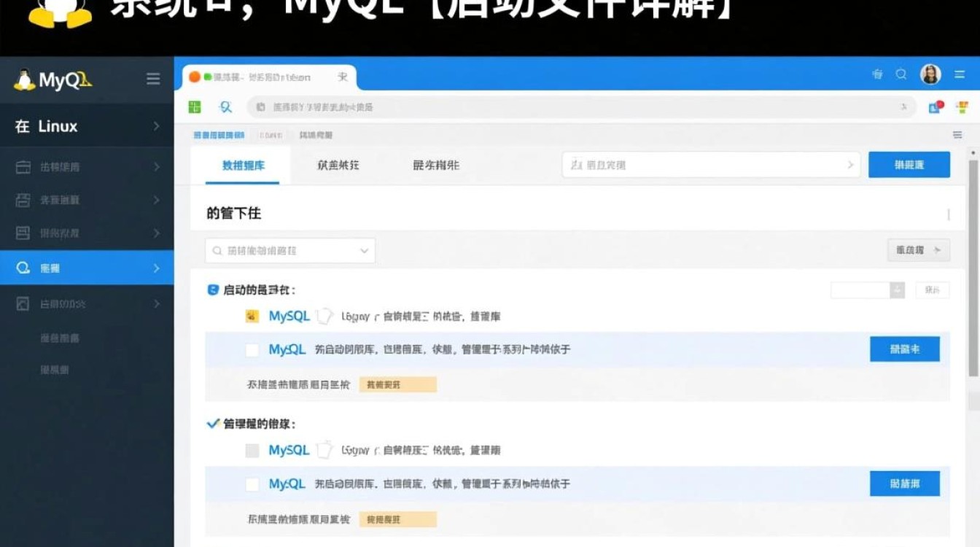The image size is (980, 547).
Task: Open the sidebar hamburger menu
Action: [152, 79]
